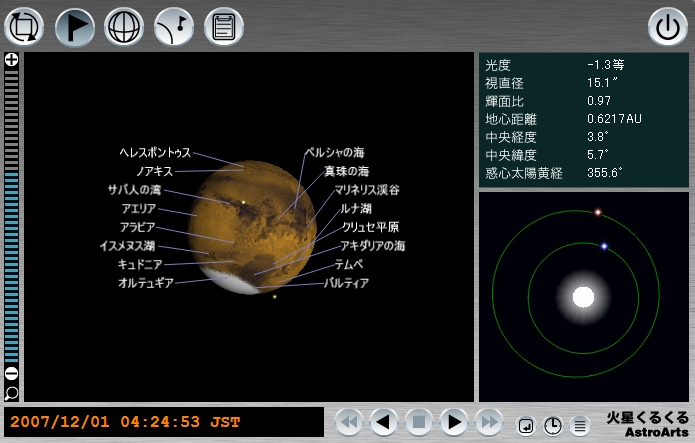Screen dimensions: 695x443
Task: Click the magnifier icon below zoom bar
Action: pos(12,393)
